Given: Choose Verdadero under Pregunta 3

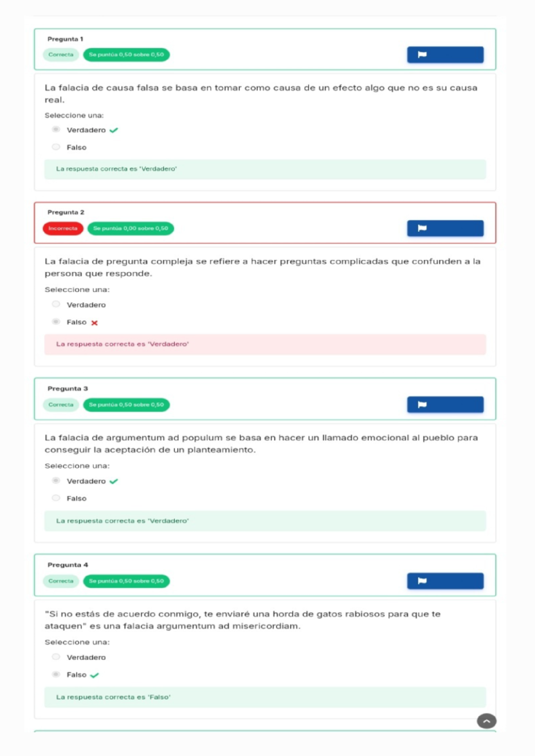Looking at the screenshot, I should pos(56,480).
